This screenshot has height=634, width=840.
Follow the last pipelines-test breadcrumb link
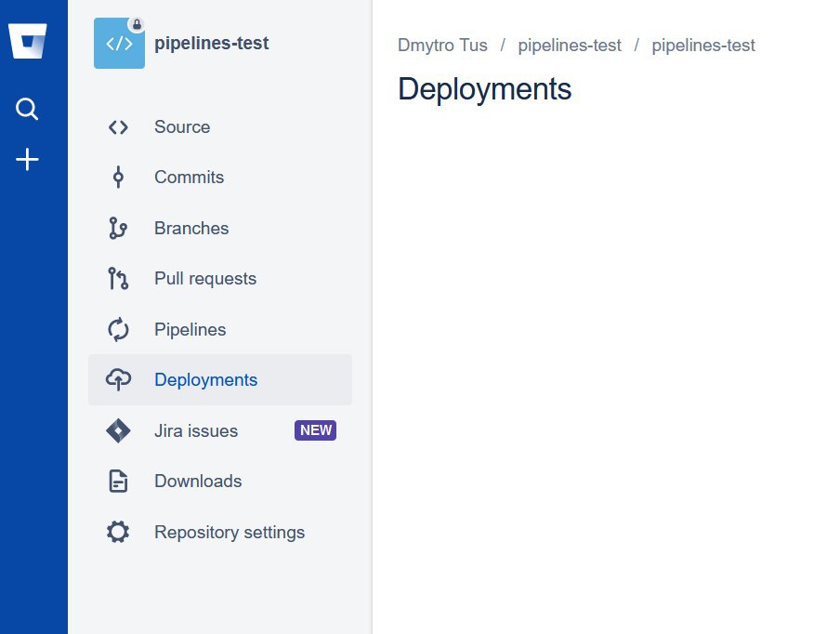pyautogui.click(x=703, y=46)
